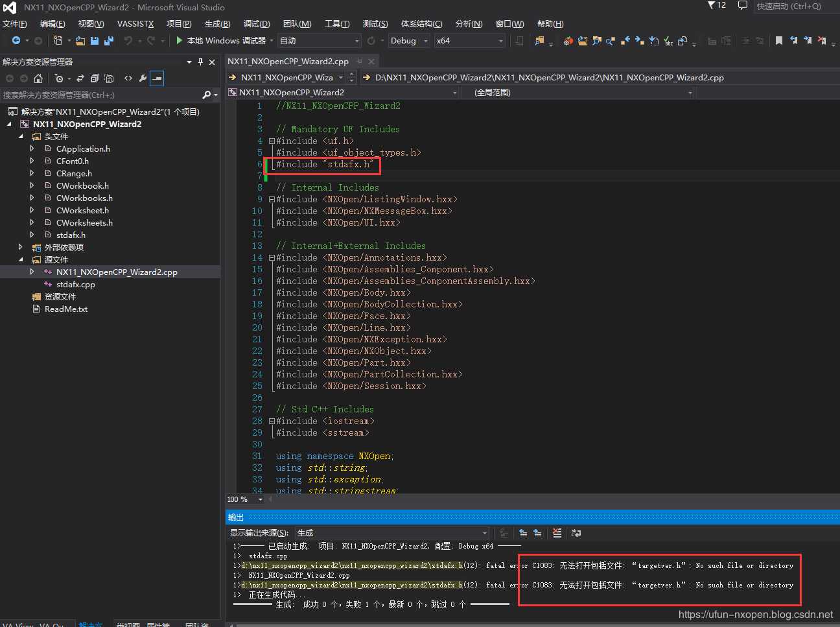Toggle the Preview Selected Items button

pos(157,78)
